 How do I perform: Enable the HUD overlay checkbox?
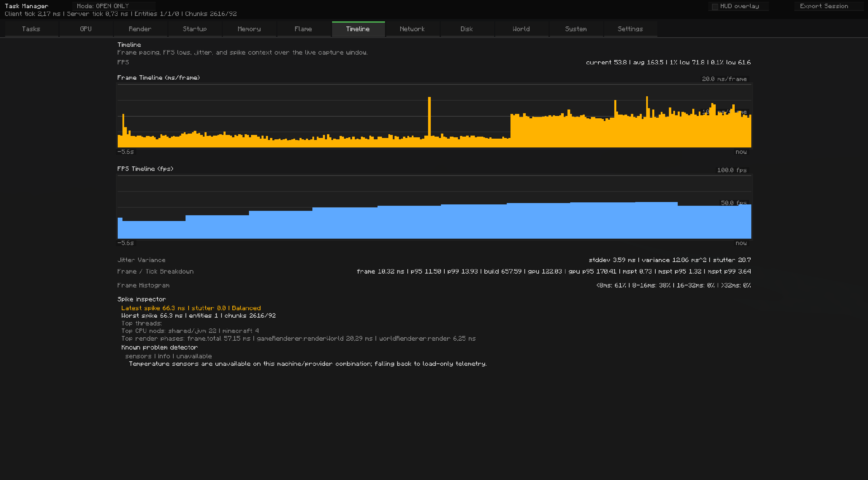(x=715, y=6)
